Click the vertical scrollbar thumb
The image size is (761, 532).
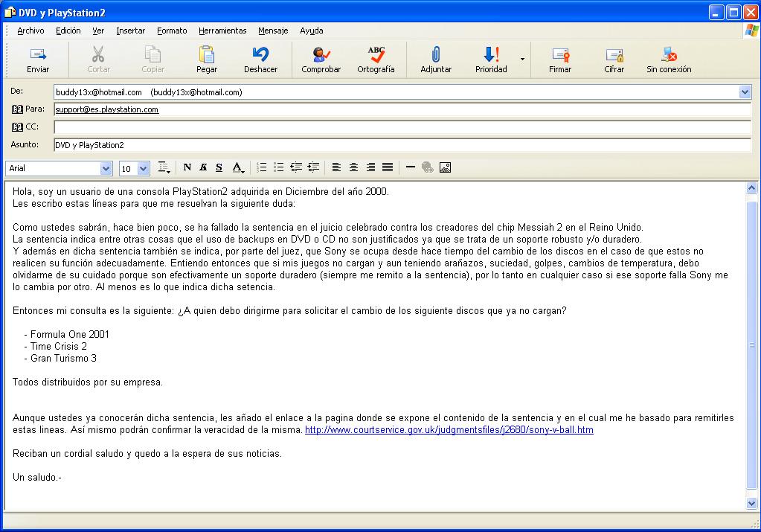752,345
